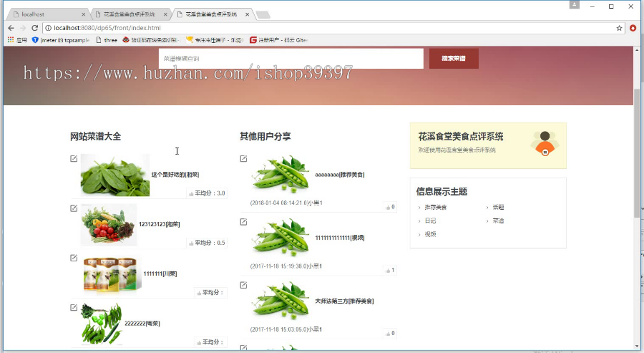Open the spinach recipe thumbnail
The width and height of the screenshot is (644, 353).
coord(115,175)
